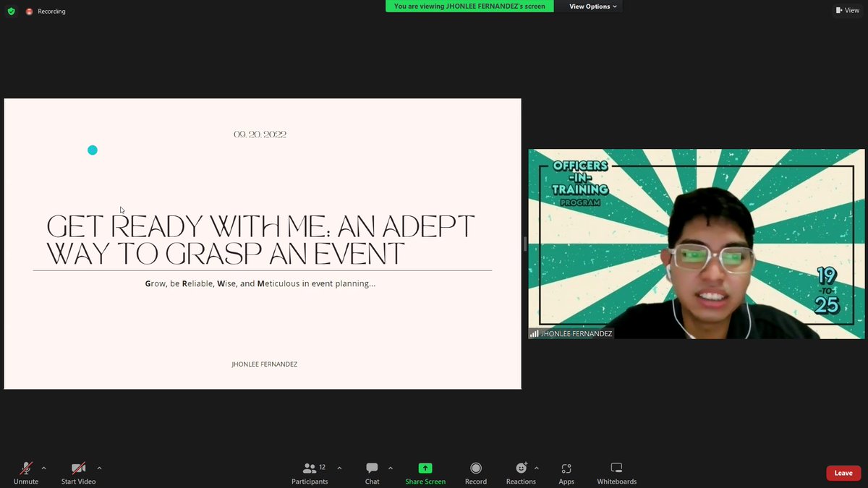This screenshot has width=868, height=488.
Task: Expand reactions options chevron
Action: coord(536,468)
